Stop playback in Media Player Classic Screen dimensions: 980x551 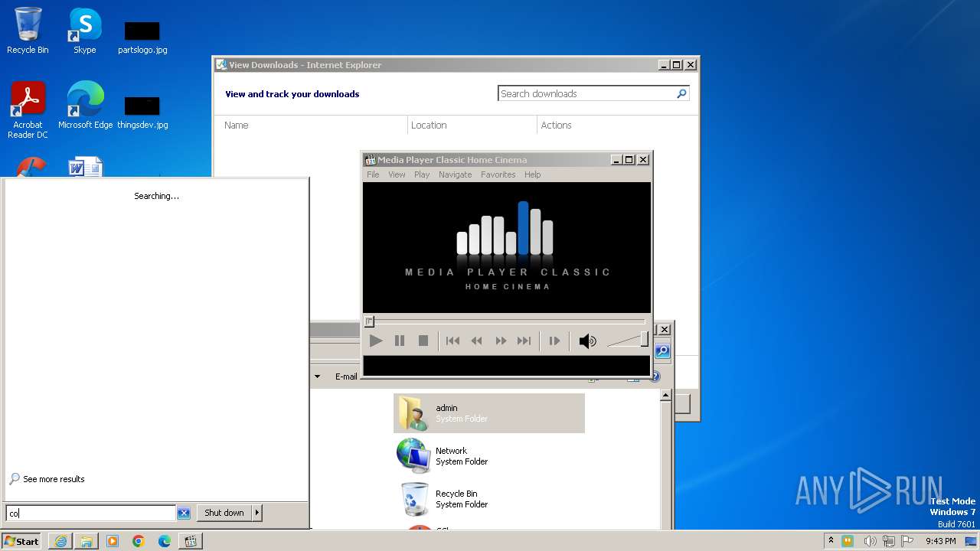[423, 341]
